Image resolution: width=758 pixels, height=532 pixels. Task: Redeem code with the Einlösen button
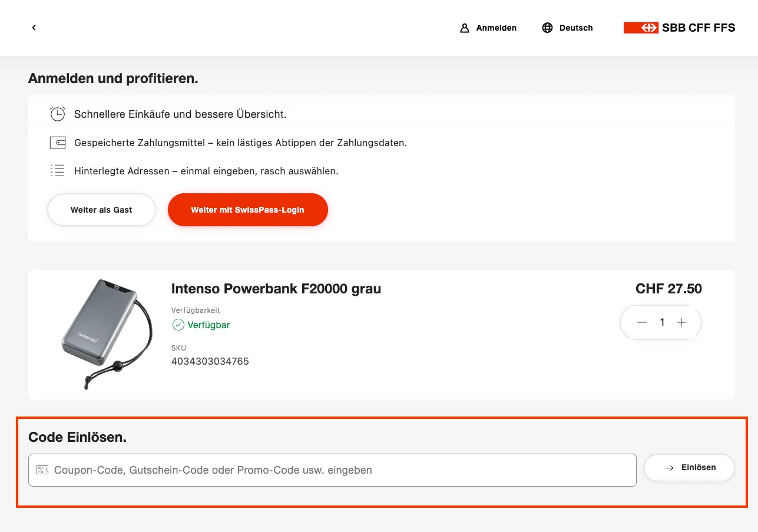pyautogui.click(x=689, y=468)
